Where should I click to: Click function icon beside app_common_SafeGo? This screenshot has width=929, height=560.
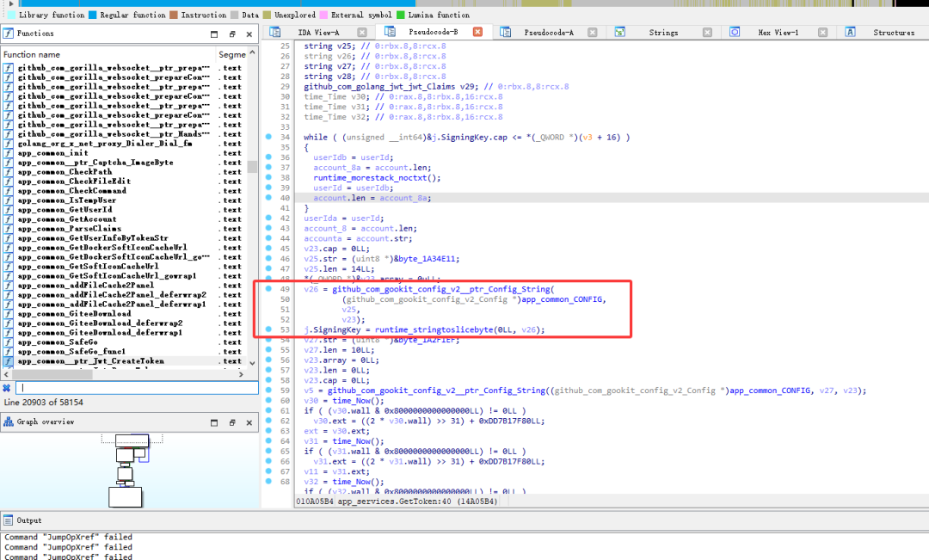click(x=9, y=342)
